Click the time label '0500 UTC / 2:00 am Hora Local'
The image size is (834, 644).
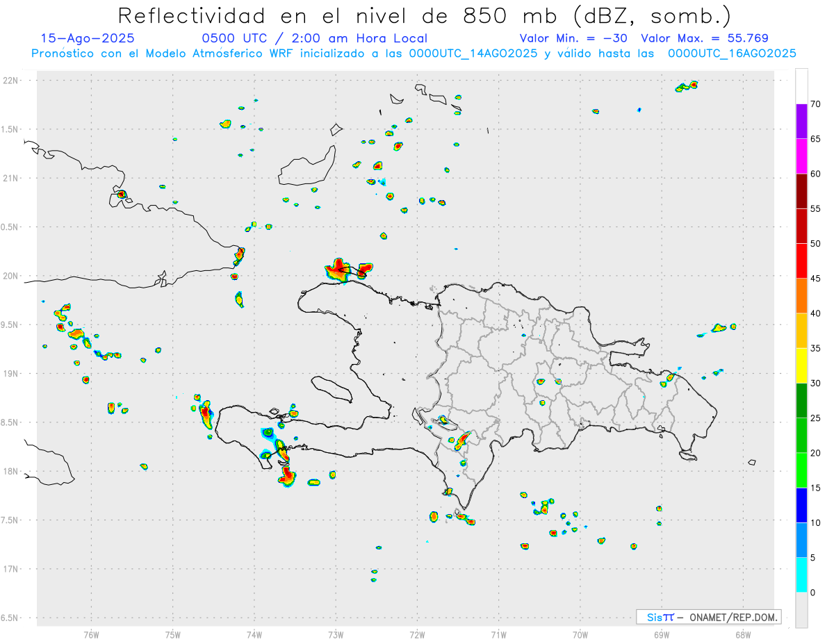314,39
